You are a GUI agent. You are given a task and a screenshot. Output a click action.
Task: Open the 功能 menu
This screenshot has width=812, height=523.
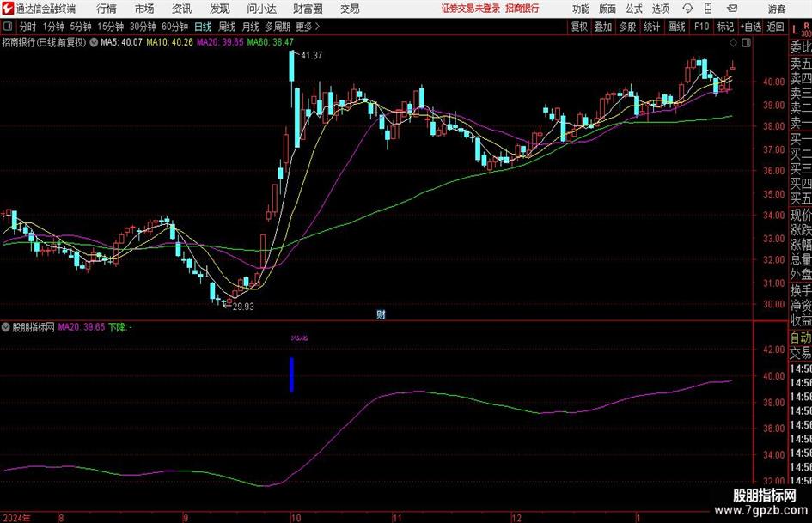(x=581, y=9)
